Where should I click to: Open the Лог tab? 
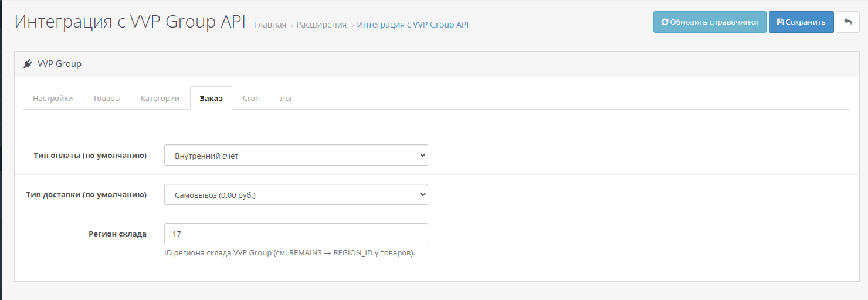click(286, 98)
